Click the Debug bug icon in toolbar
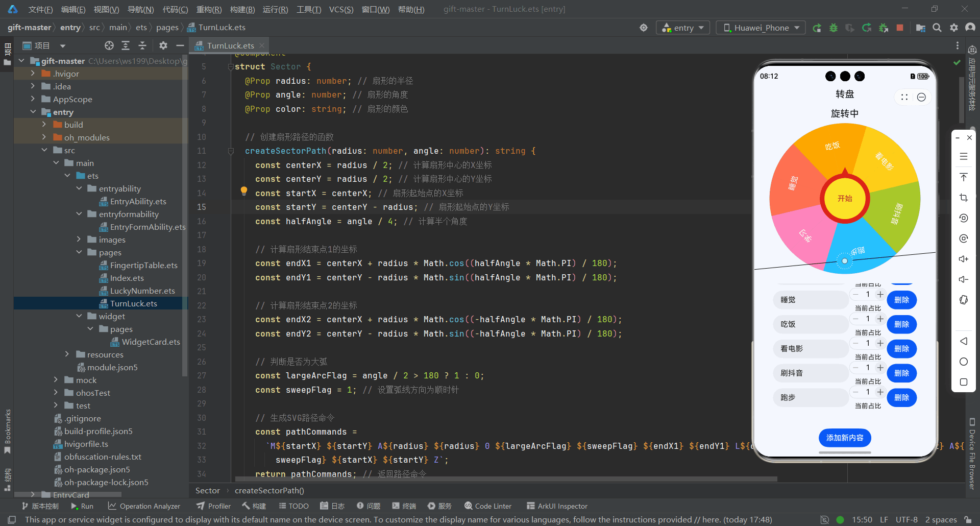Viewport: 980px width, 526px height. pos(834,28)
